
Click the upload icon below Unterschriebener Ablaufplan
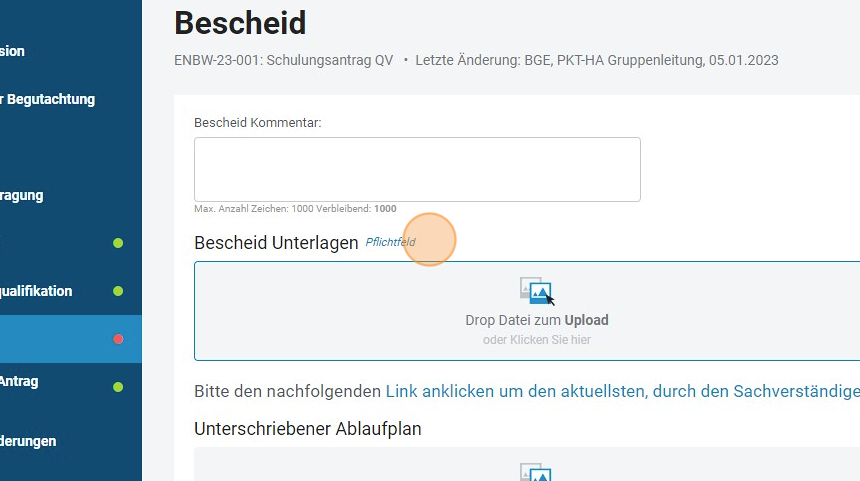(x=536, y=472)
